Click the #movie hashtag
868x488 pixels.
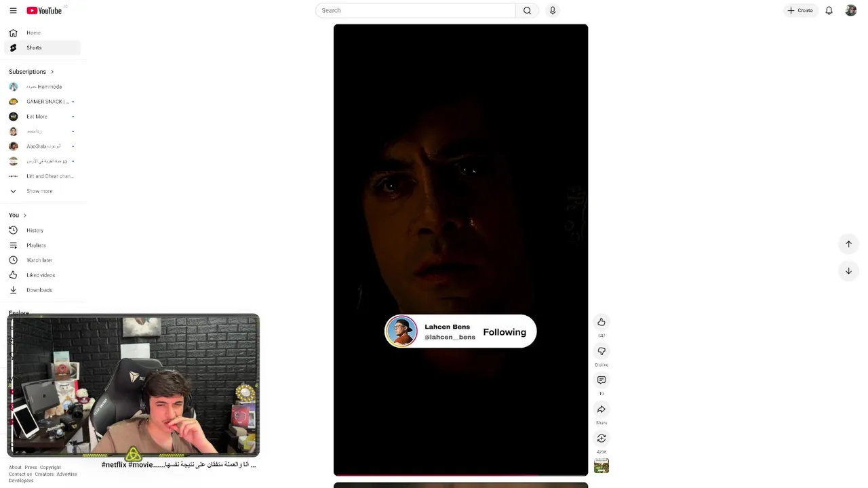tap(140, 465)
